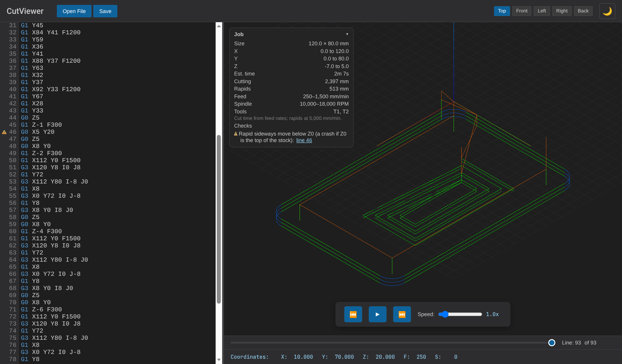Open a G-code file
Image resolution: width=622 pixels, height=364 pixels.
click(74, 11)
